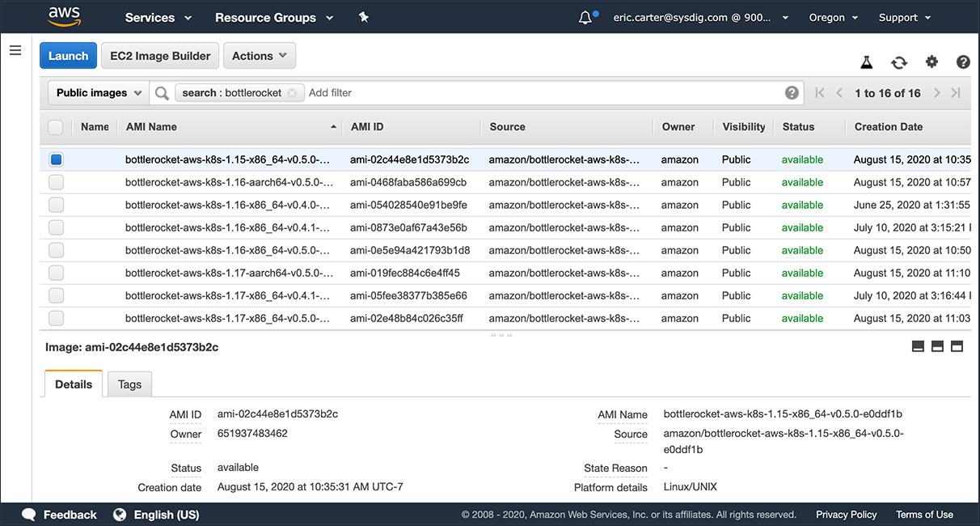
Task: Select row ami-0873e0af67a43e56b
Action: [505, 227]
